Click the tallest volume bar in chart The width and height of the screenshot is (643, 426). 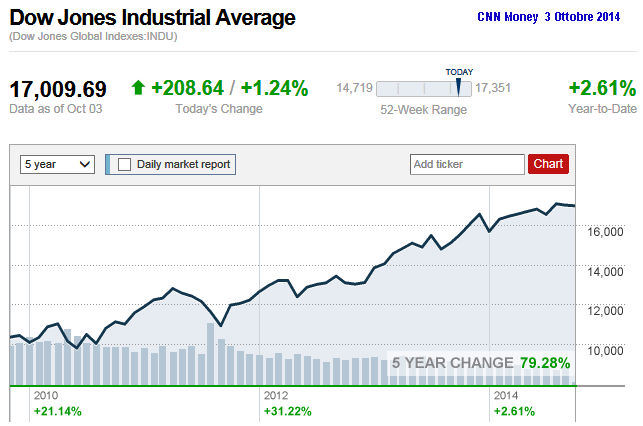tap(211, 354)
